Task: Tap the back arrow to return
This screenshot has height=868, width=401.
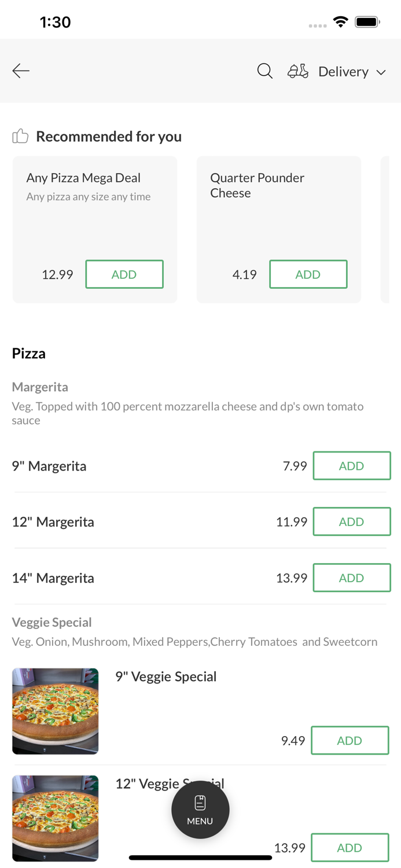Action: click(20, 70)
